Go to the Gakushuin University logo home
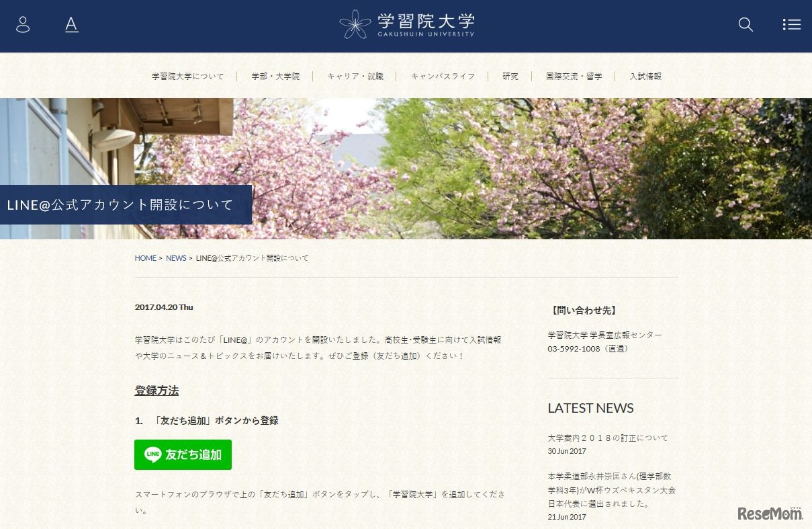Viewport: 812px width, 529px height. (x=406, y=25)
